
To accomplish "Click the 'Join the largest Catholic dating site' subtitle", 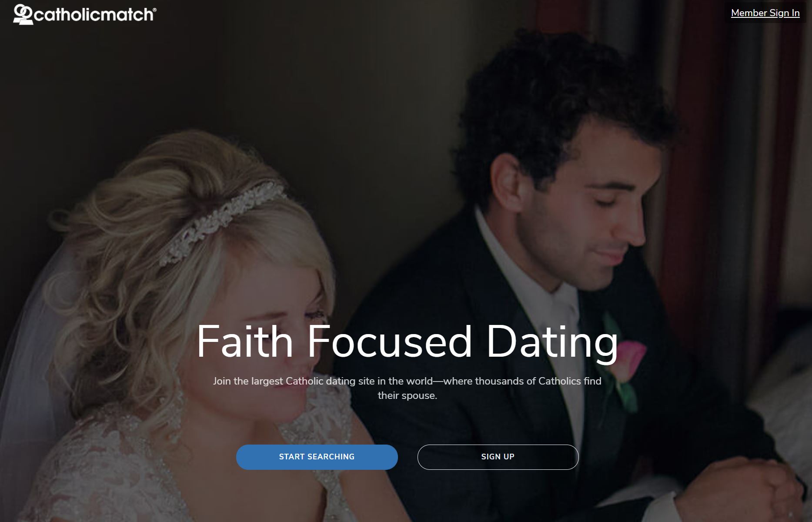I will click(407, 388).
